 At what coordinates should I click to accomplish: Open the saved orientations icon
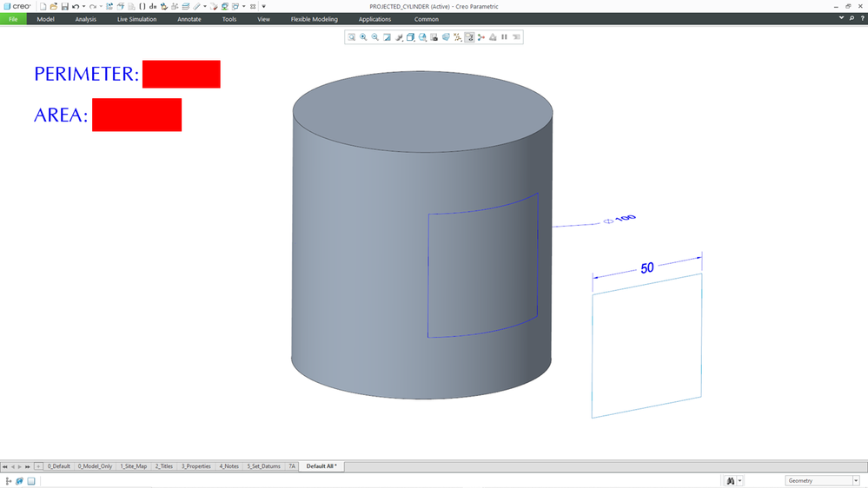tap(422, 37)
